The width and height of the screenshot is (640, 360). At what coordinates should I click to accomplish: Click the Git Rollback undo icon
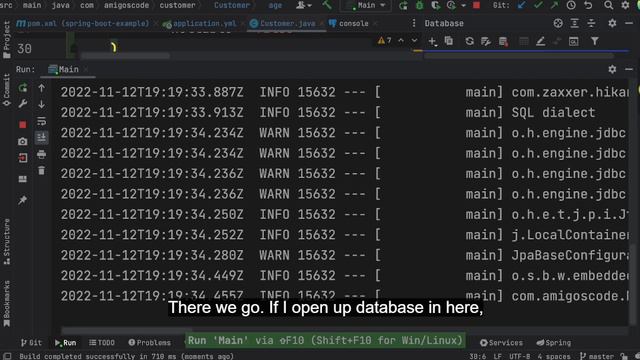point(588,5)
